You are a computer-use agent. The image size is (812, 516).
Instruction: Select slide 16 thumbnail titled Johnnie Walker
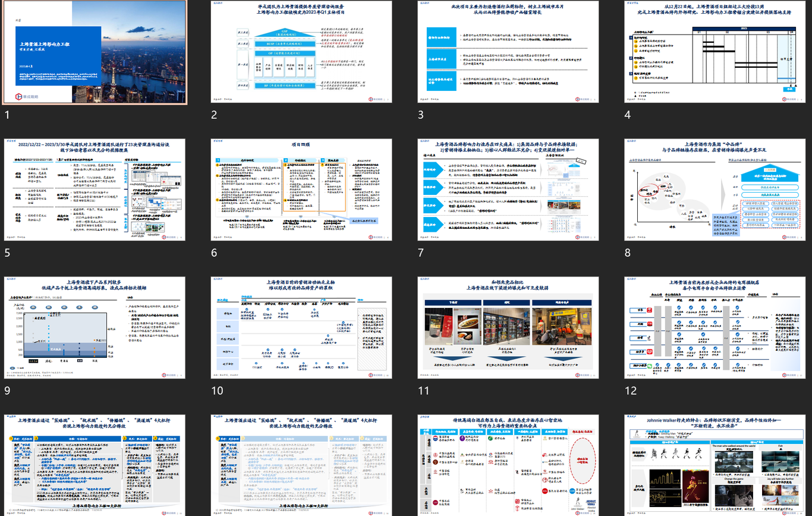tap(716, 465)
